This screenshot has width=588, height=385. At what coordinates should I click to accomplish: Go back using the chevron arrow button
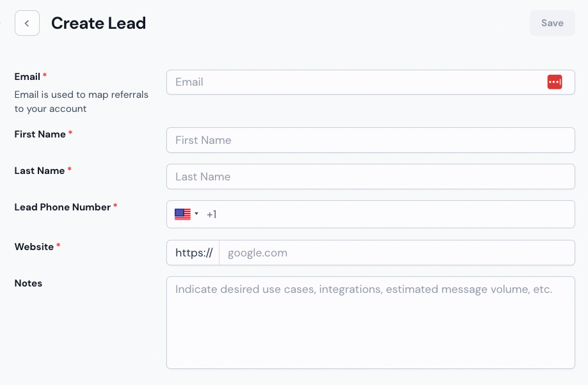(27, 23)
